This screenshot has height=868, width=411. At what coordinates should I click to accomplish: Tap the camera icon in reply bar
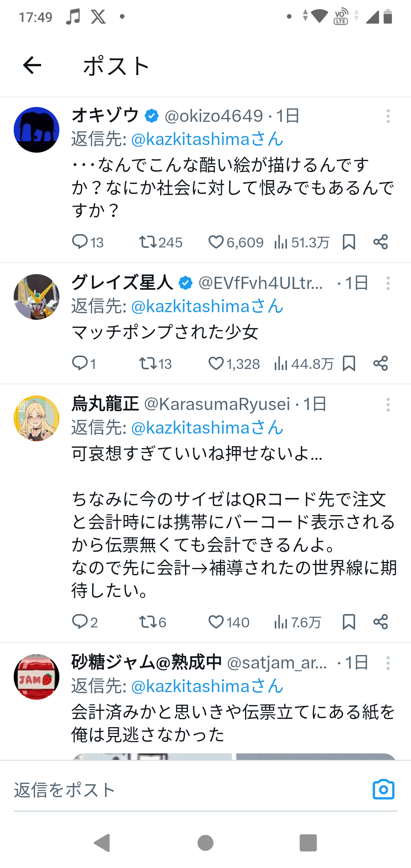(x=383, y=790)
